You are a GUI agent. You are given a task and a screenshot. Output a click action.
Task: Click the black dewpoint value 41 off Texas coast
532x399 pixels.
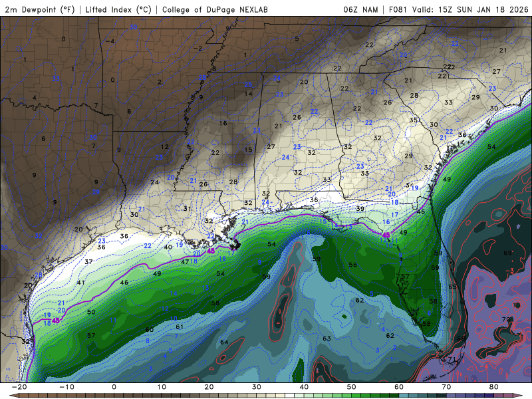click(x=80, y=282)
